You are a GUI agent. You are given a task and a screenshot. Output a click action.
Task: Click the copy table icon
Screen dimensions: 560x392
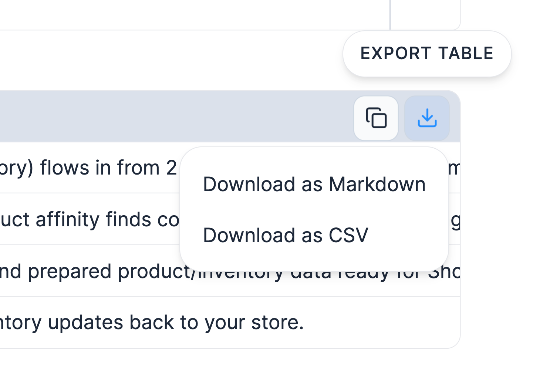376,118
